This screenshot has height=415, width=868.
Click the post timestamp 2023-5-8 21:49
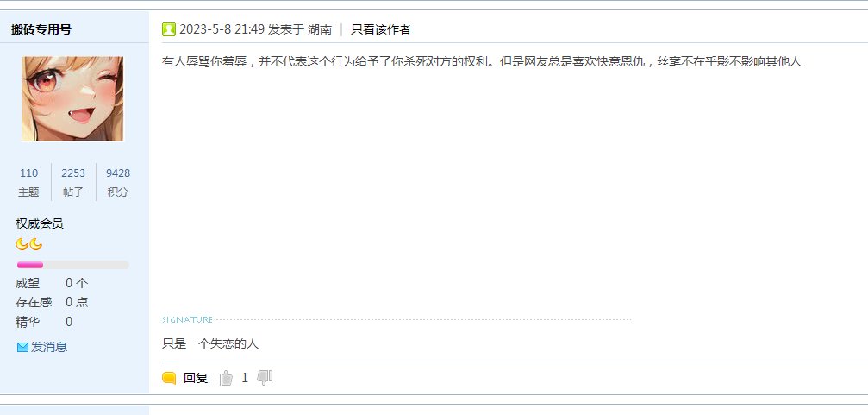pos(222,29)
